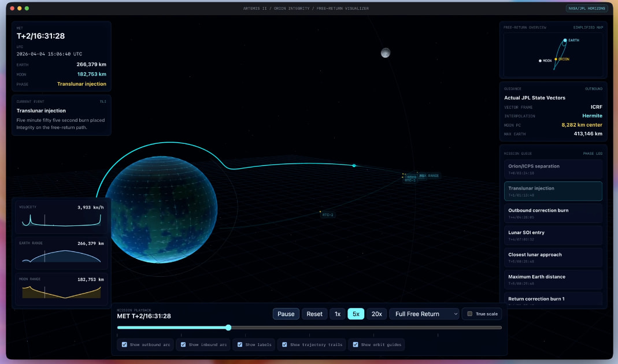The height and width of the screenshot is (364, 618).
Task: Click the unplayed part of the mission timeline
Action: pyautogui.click(x=366, y=328)
